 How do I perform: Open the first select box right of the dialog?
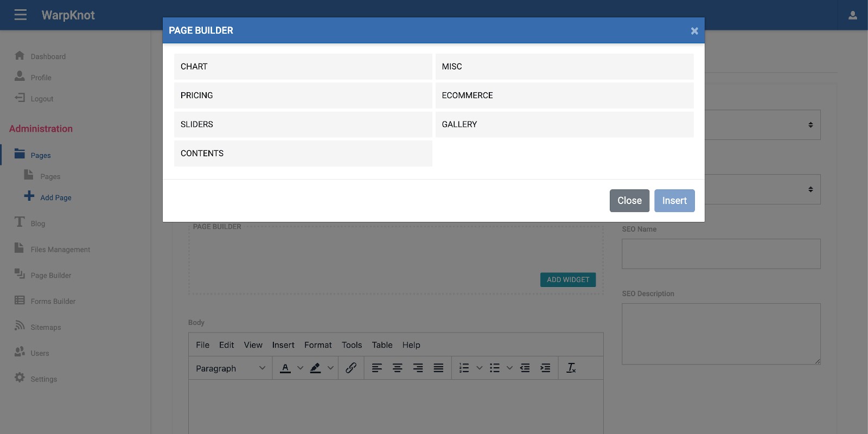pos(763,125)
